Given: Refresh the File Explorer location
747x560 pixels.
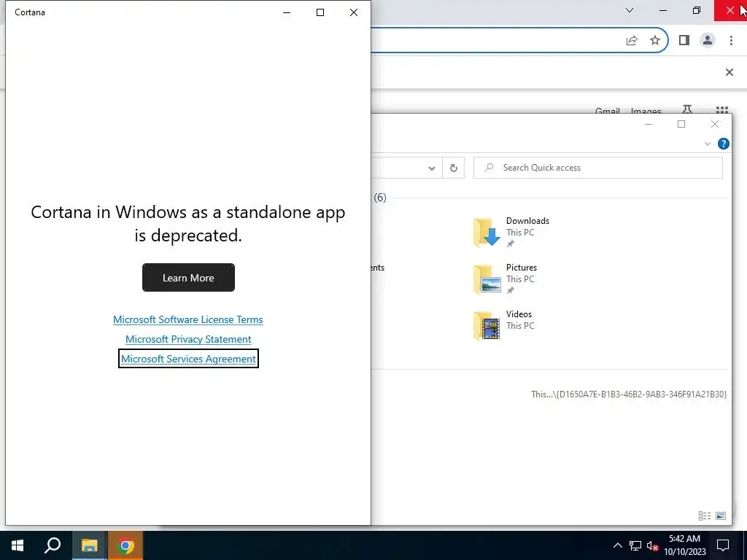Looking at the screenshot, I should (453, 168).
